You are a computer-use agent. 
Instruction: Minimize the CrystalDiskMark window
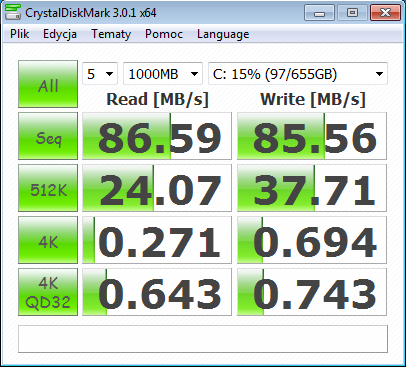(x=319, y=13)
